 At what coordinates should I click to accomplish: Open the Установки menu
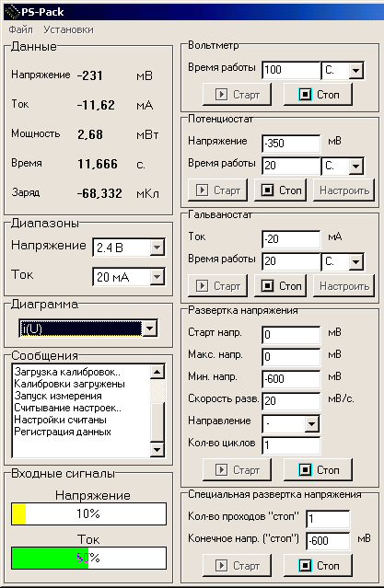(68, 29)
